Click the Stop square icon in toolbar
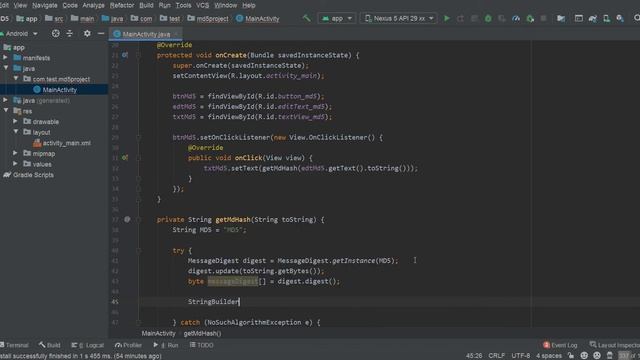640x360 pixels. (x=544, y=18)
